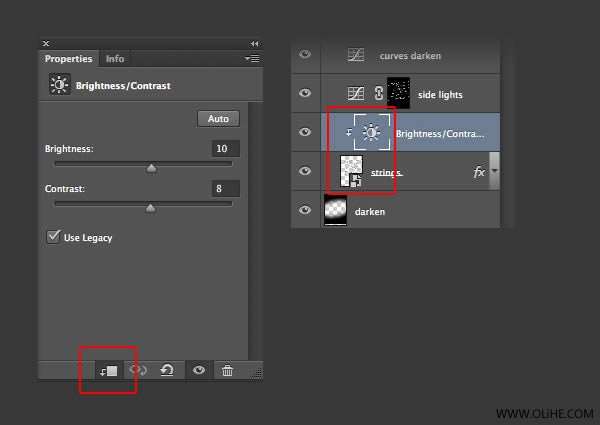Collapse the Properties panel with double arrows
Viewport: 600px width, 425px height.
254,44
